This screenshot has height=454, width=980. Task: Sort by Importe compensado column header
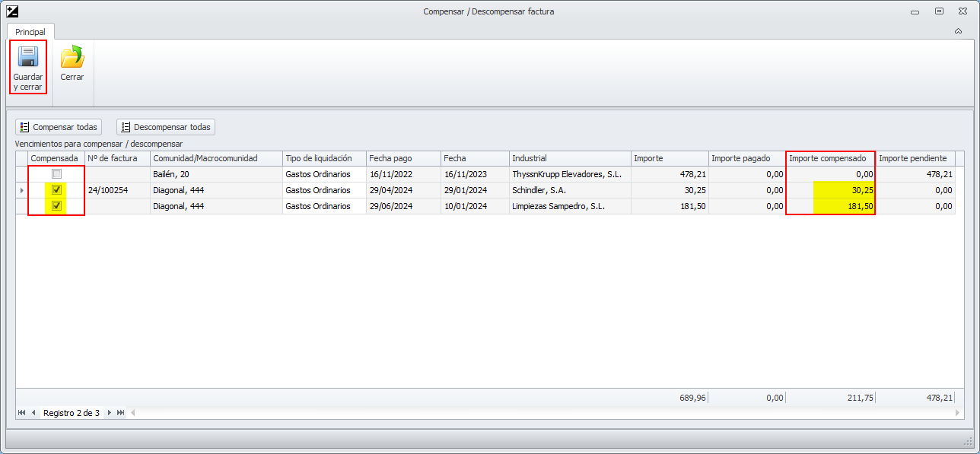point(831,158)
